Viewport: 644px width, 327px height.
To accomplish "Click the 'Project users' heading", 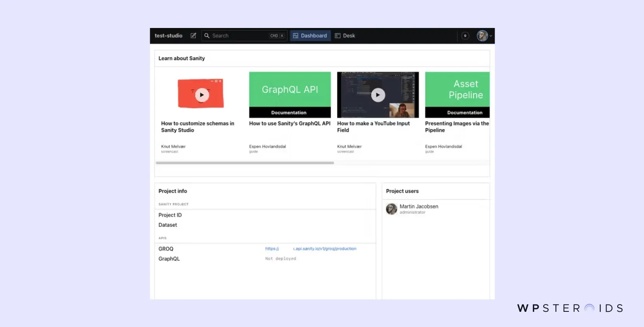I will coord(402,191).
